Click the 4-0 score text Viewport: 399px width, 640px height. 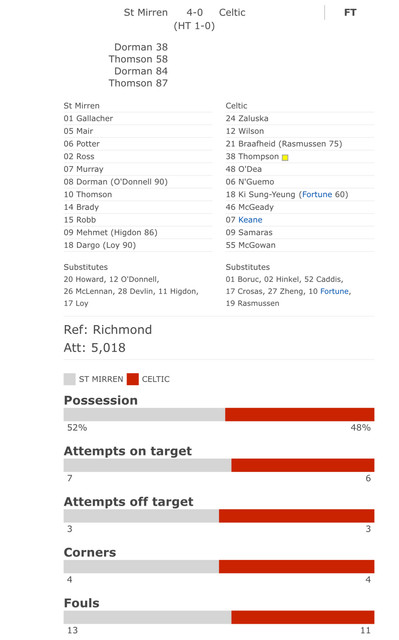195,13
